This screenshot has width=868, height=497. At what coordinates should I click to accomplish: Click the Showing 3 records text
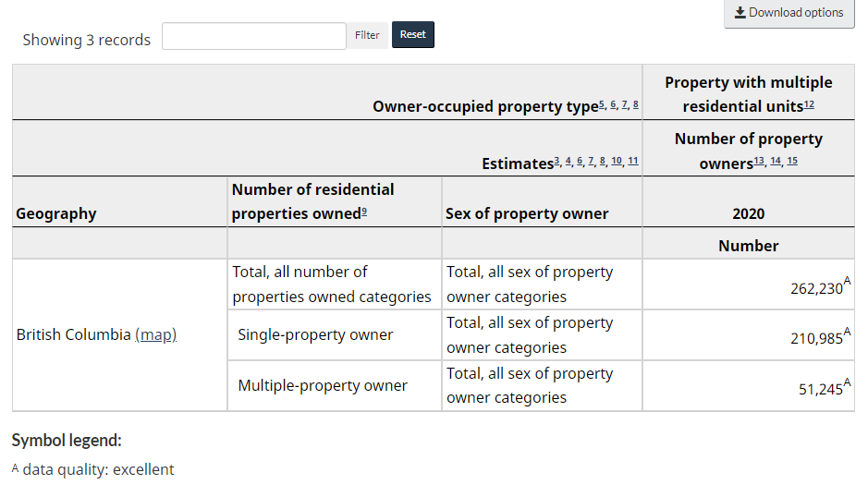coord(86,40)
